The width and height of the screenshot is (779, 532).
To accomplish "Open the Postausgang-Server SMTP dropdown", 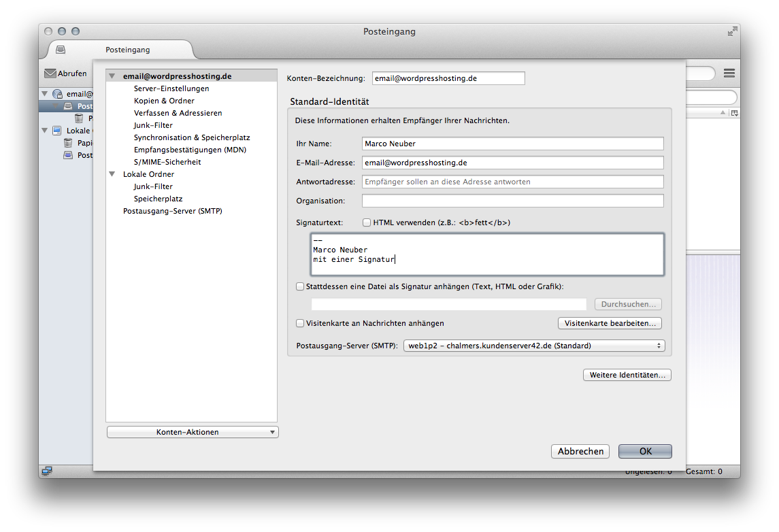I will click(x=533, y=346).
